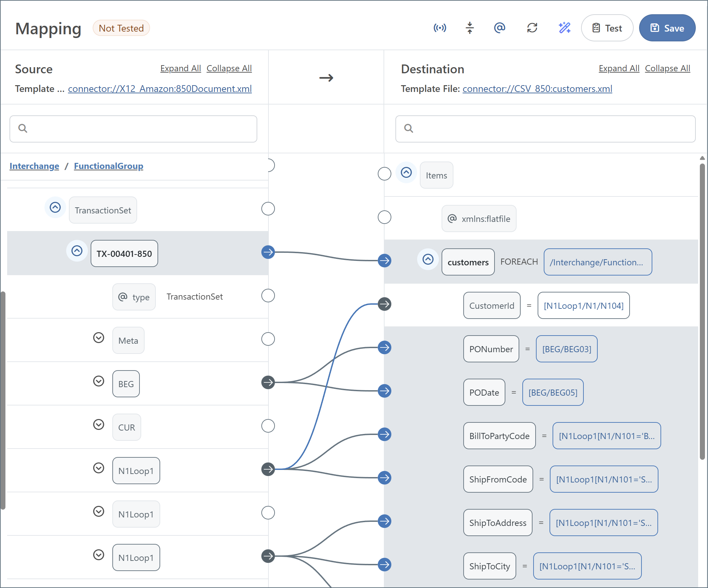Image resolution: width=708 pixels, height=588 pixels.
Task: Toggle the empty connector circle beside xmlns:flatfile
Action: pyautogui.click(x=385, y=217)
